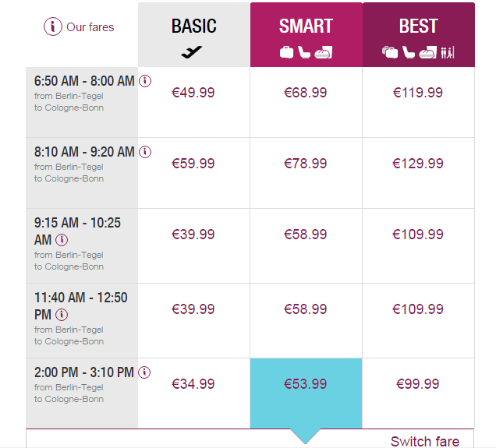
Task: Open info icon for 11:40 AM flight
Action: tap(62, 315)
